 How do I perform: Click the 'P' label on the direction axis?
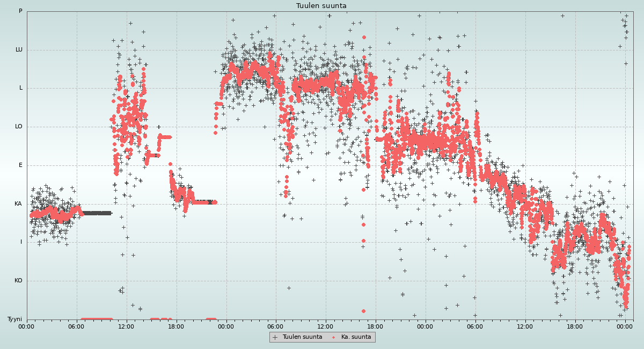point(20,11)
